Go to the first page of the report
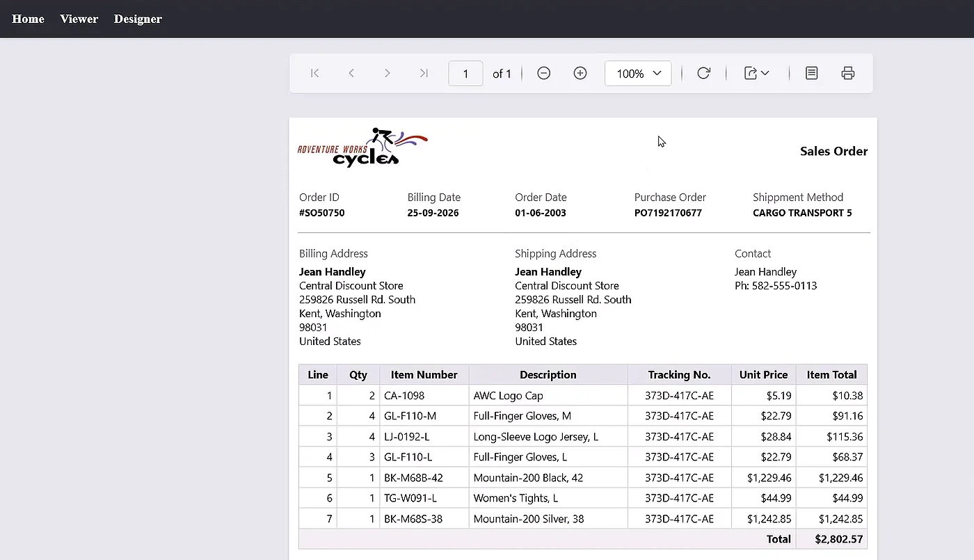The height and width of the screenshot is (560, 974). [315, 73]
